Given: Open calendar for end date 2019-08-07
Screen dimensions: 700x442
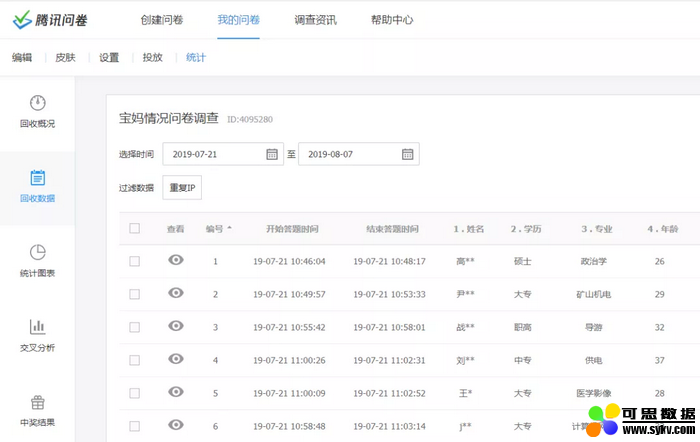Looking at the screenshot, I should pos(408,154).
